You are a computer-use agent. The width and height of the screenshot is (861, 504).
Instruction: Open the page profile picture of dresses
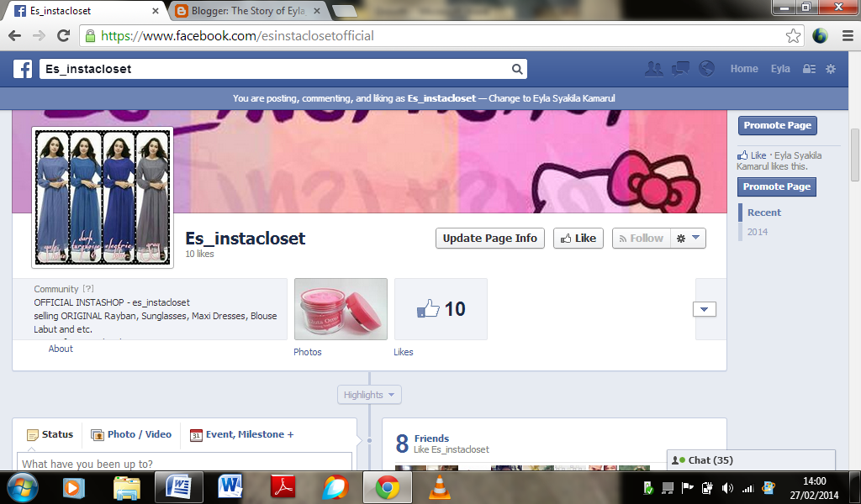click(103, 198)
